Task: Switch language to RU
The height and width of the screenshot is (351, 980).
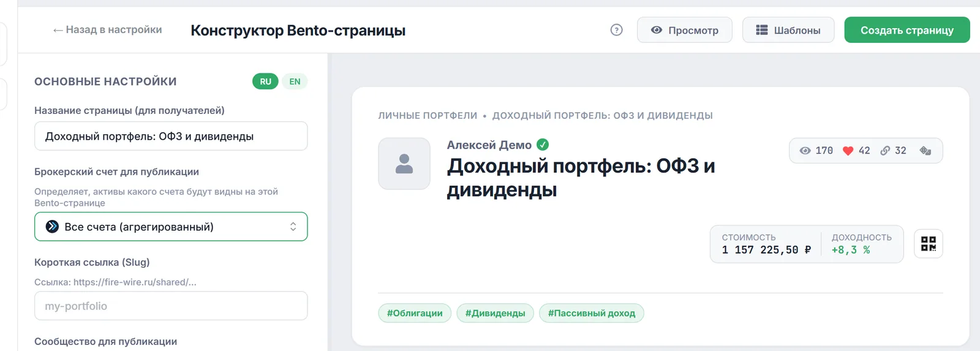Action: point(265,81)
